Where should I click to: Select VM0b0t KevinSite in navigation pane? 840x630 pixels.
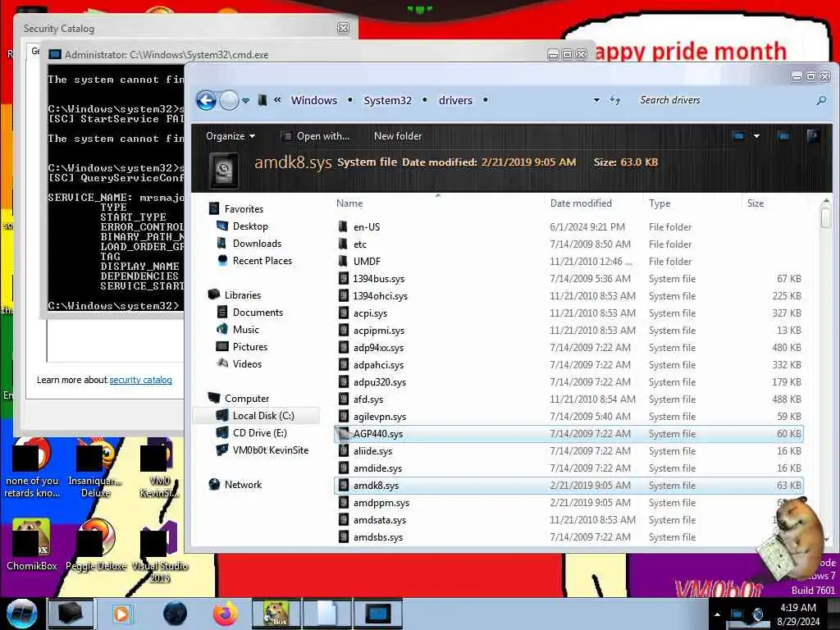[271, 450]
